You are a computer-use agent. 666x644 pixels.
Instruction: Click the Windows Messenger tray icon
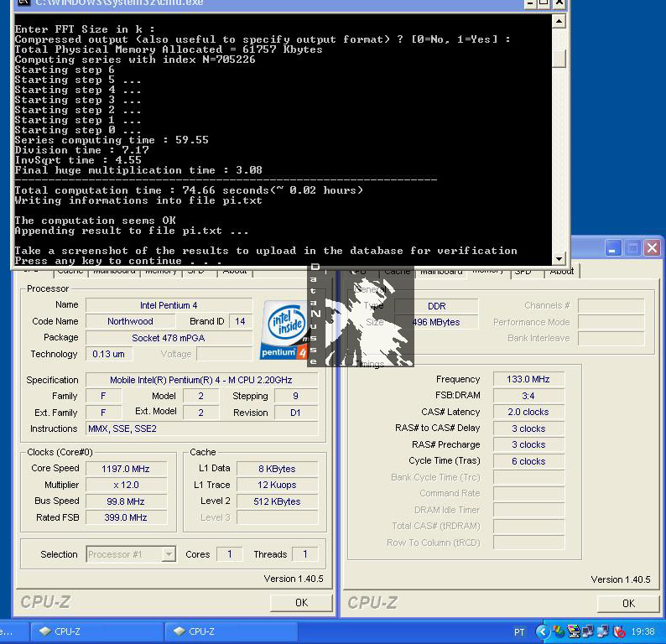tap(559, 631)
